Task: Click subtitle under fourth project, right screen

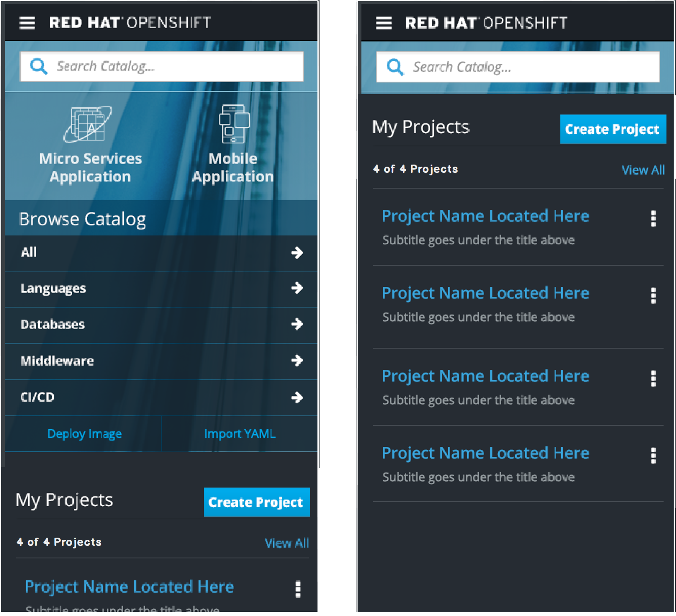Action: click(479, 477)
